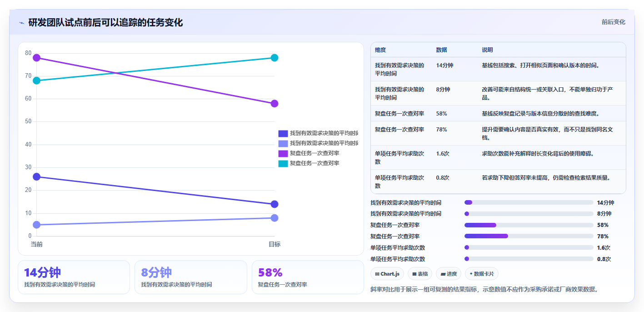Click the progress bar valued 78%

529,236
